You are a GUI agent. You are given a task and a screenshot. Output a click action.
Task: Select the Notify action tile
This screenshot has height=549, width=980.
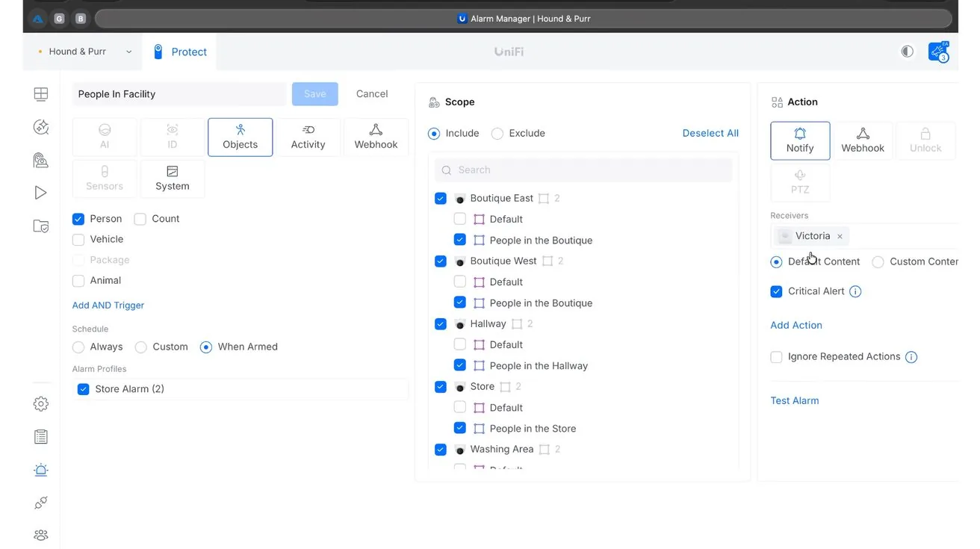[x=800, y=140]
